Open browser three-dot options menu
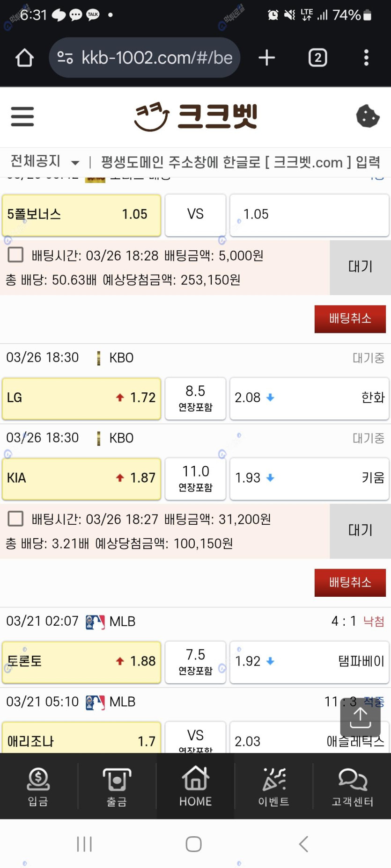 point(366,58)
